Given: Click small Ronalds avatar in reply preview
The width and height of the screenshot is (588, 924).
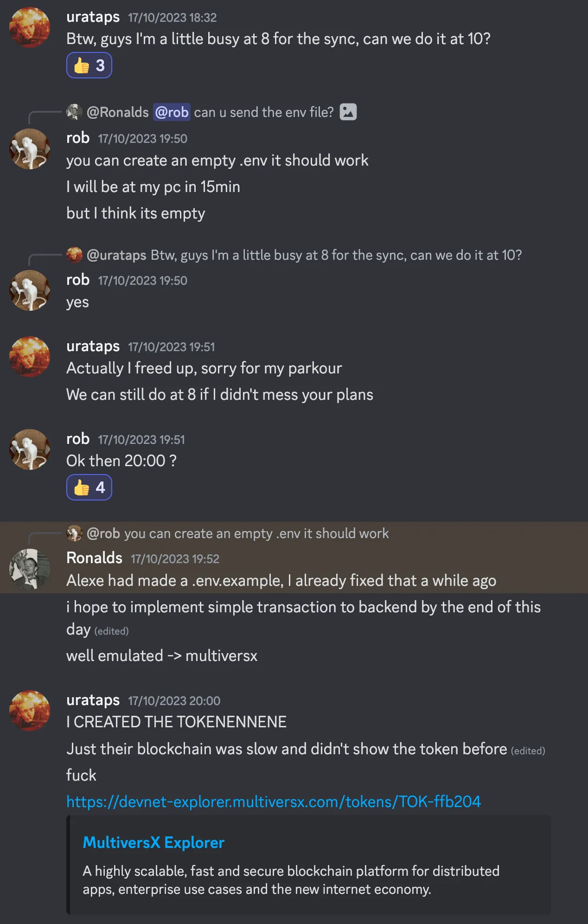Looking at the screenshot, I should click(x=74, y=112).
